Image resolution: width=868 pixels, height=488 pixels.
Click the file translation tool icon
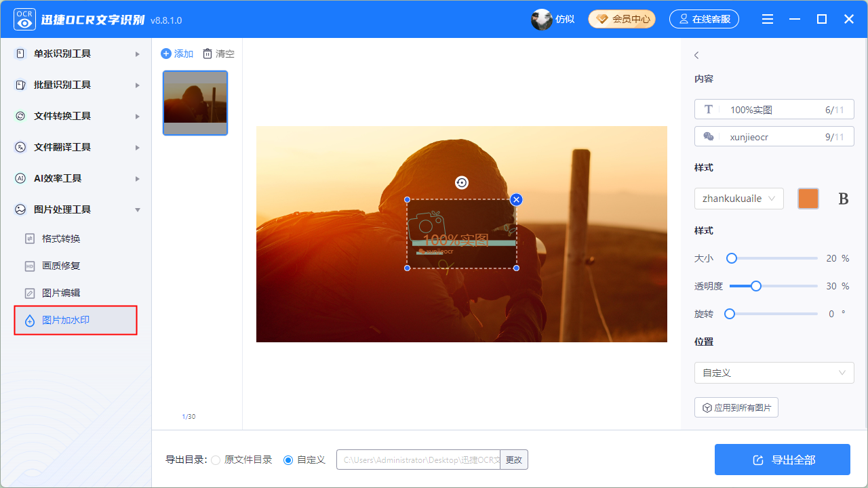pyautogui.click(x=20, y=147)
